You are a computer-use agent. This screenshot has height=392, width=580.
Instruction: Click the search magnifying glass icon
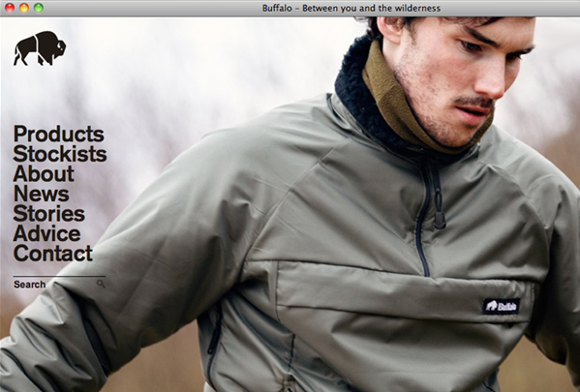101,284
